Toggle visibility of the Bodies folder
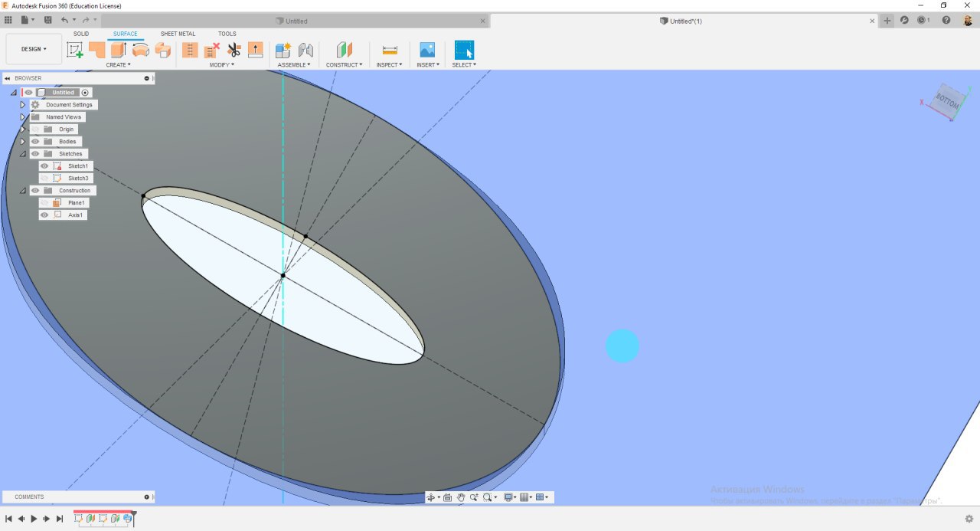 point(35,142)
